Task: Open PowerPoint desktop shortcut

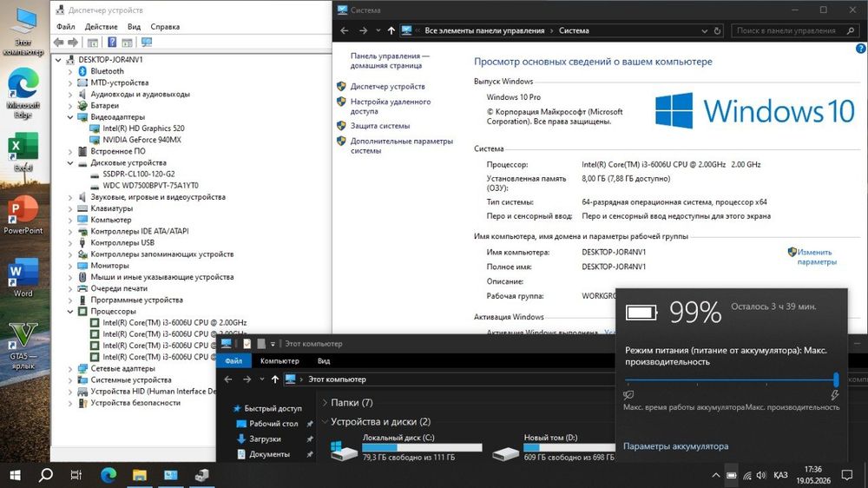Action: click(23, 215)
